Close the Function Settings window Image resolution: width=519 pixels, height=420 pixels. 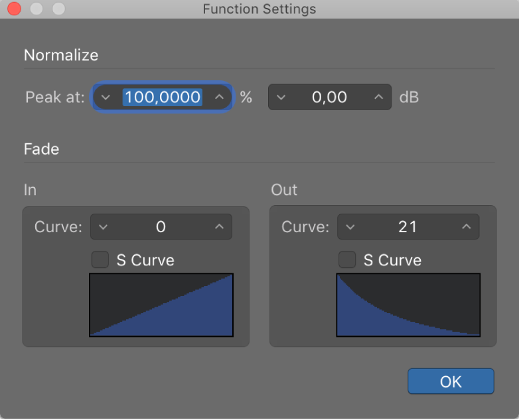coord(14,9)
